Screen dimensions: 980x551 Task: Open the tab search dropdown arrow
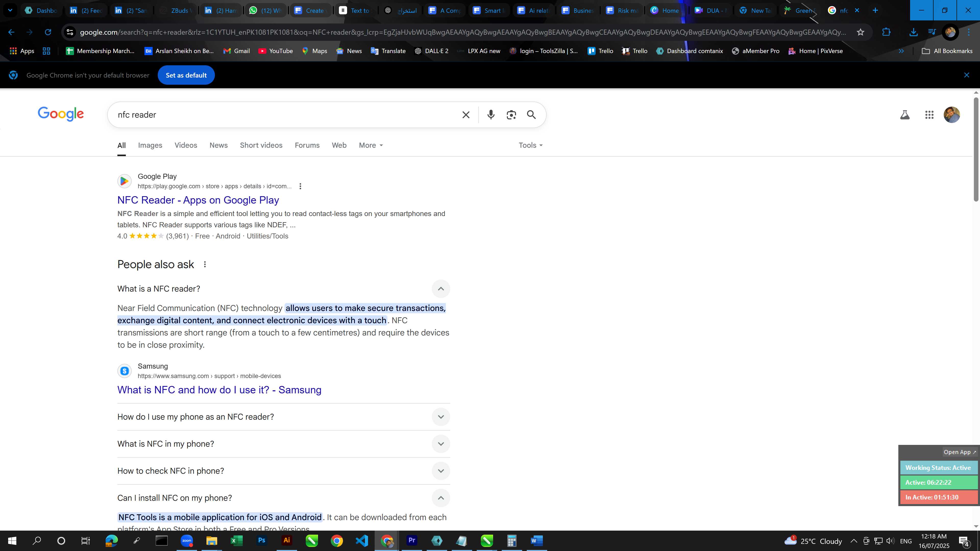point(10,10)
